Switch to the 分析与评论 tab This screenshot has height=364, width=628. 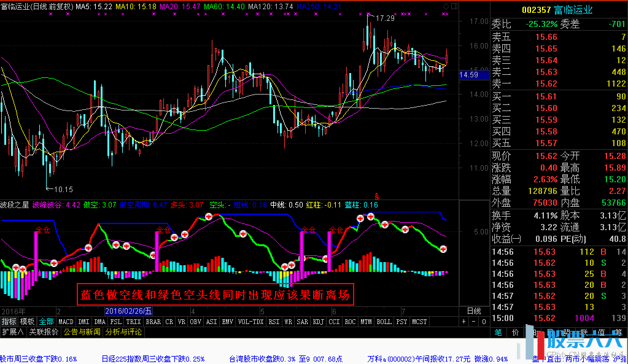pyautogui.click(x=123, y=331)
